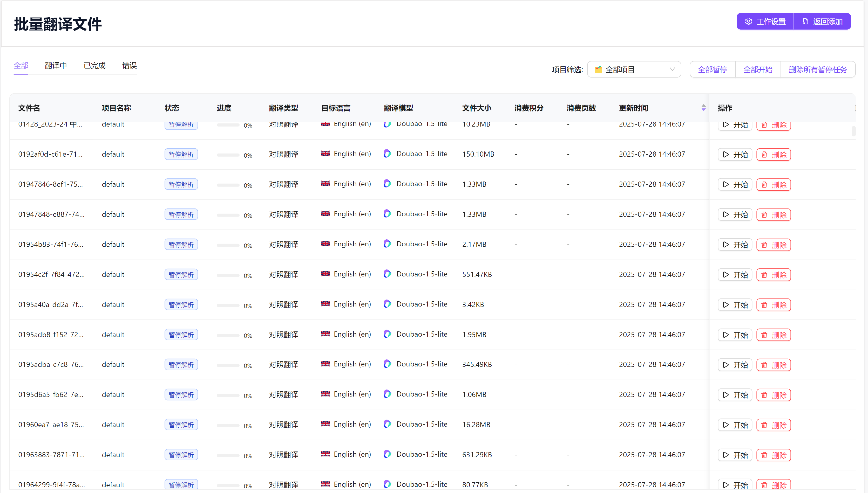Screen dimensions: 868x493
Task: Click UK flag icon in 0195d6a5 row
Action: click(325, 394)
